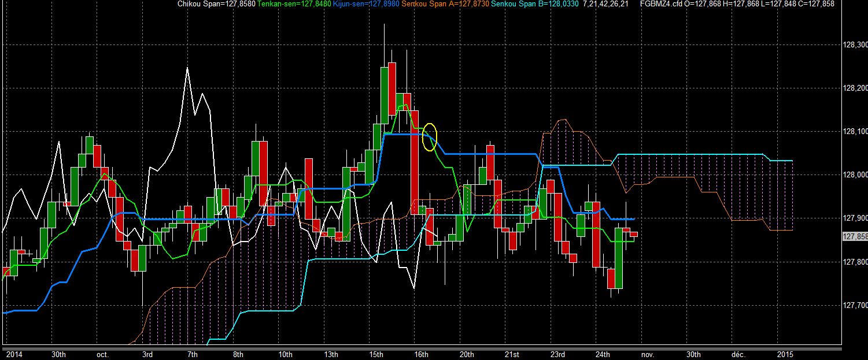Click the 128,300 price axis label
This screenshot has width=868, height=360.
(x=855, y=44)
